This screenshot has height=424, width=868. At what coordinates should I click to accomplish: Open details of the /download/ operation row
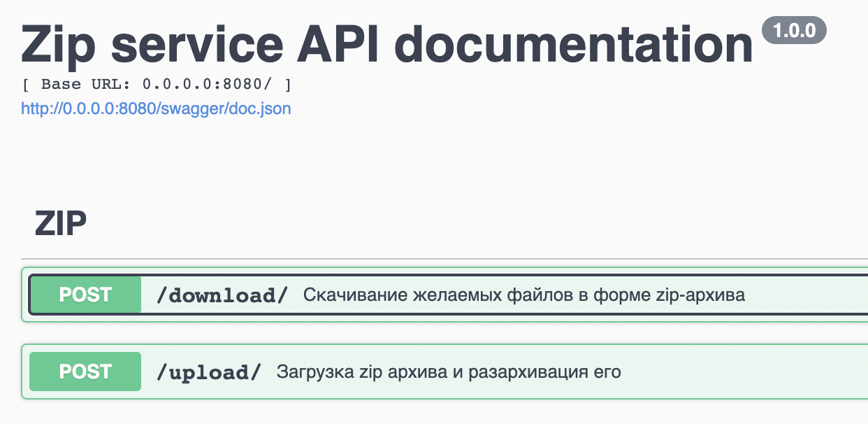tap(489, 295)
